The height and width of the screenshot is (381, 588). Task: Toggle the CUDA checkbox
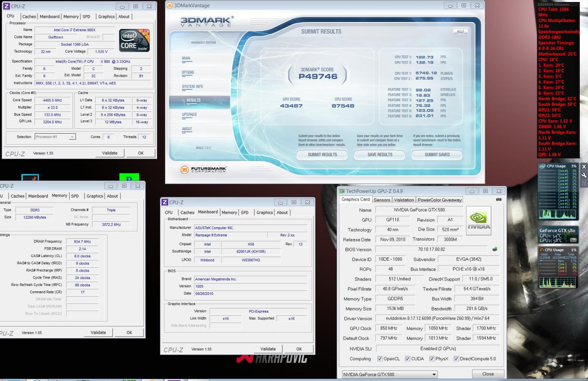(408, 359)
